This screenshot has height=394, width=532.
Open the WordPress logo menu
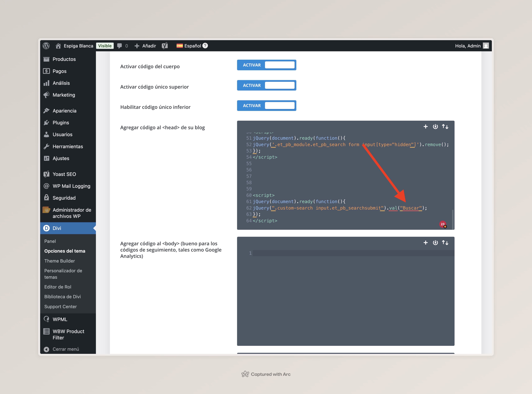tap(46, 46)
